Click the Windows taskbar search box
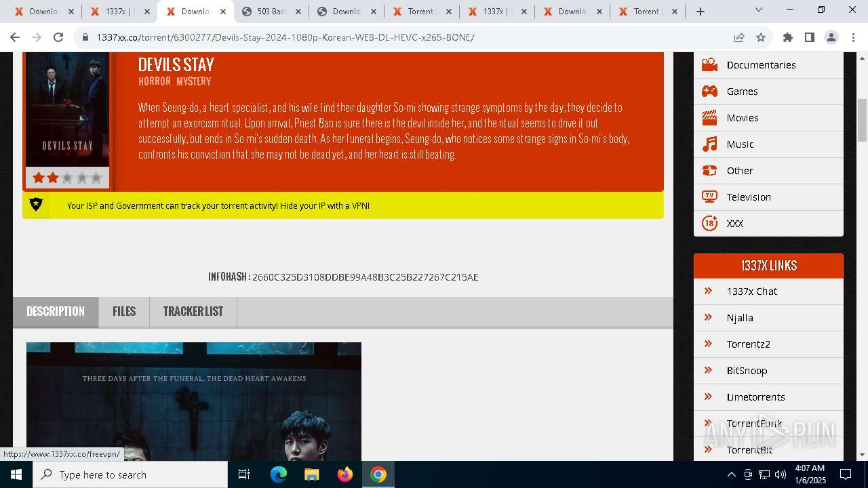The image size is (868, 488). coord(130,474)
